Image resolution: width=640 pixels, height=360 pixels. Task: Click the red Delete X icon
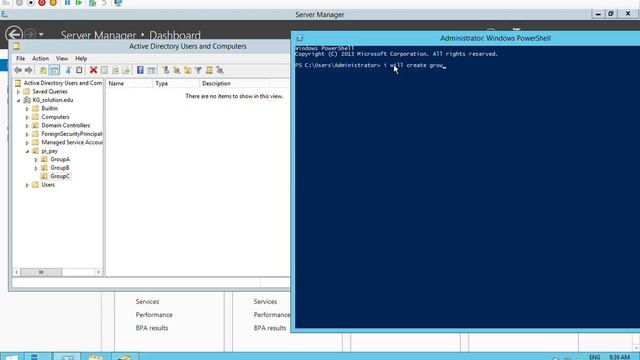(x=93, y=70)
